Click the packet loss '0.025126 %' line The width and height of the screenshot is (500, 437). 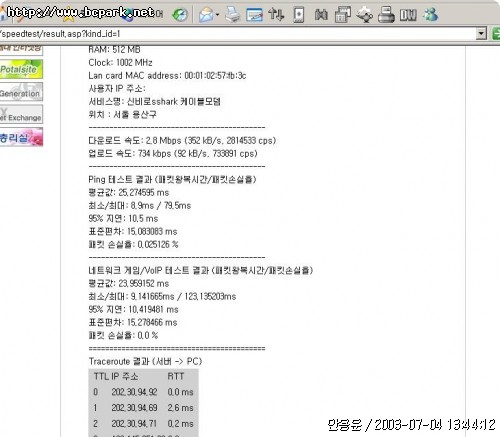tap(133, 245)
